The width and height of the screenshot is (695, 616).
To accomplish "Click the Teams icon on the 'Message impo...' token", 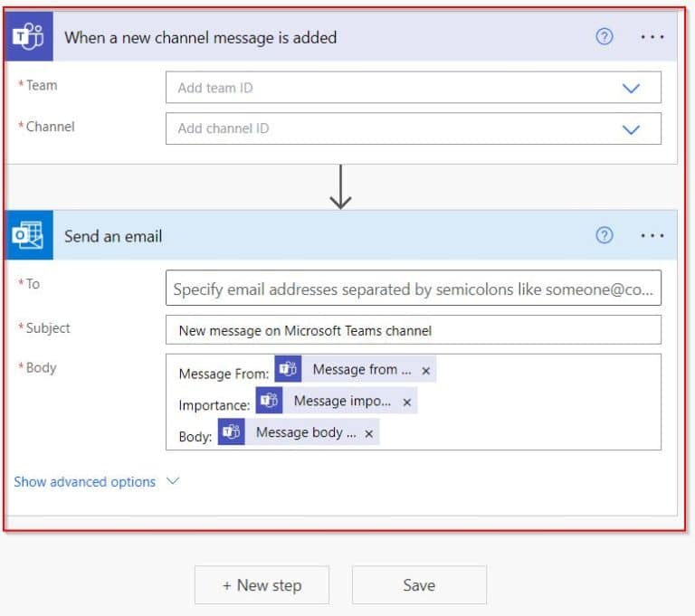I will (269, 401).
